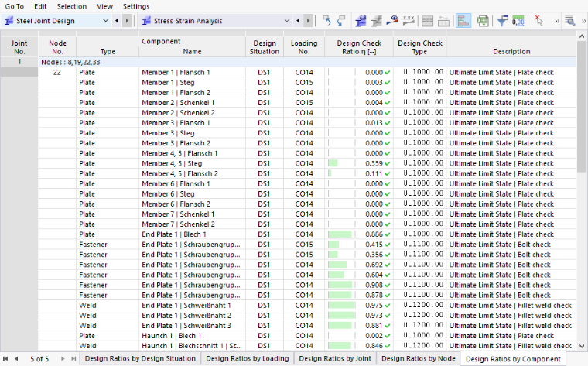Select Member 2 | Schenkel 1 cell

(x=192, y=103)
